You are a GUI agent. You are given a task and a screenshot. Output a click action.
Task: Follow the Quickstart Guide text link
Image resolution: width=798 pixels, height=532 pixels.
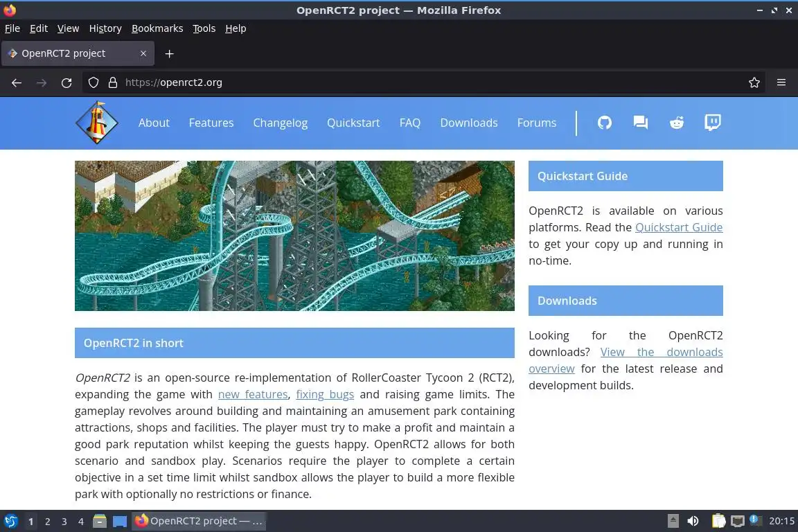pyautogui.click(x=679, y=228)
